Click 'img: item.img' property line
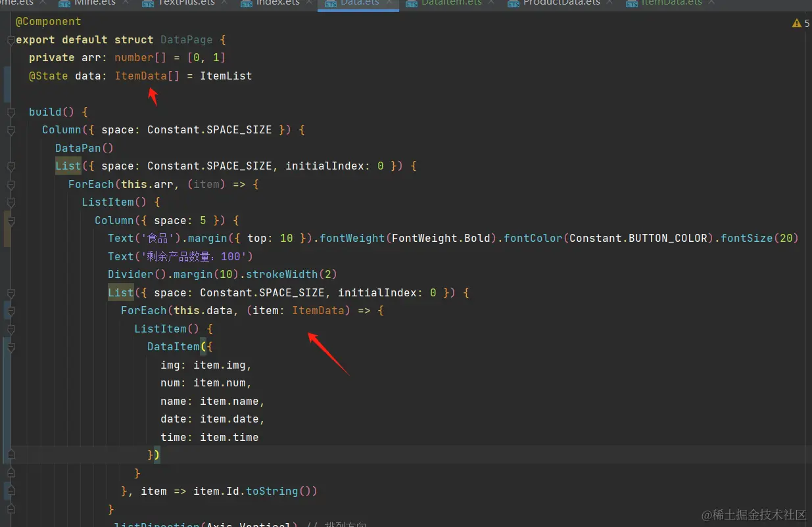 click(206, 365)
